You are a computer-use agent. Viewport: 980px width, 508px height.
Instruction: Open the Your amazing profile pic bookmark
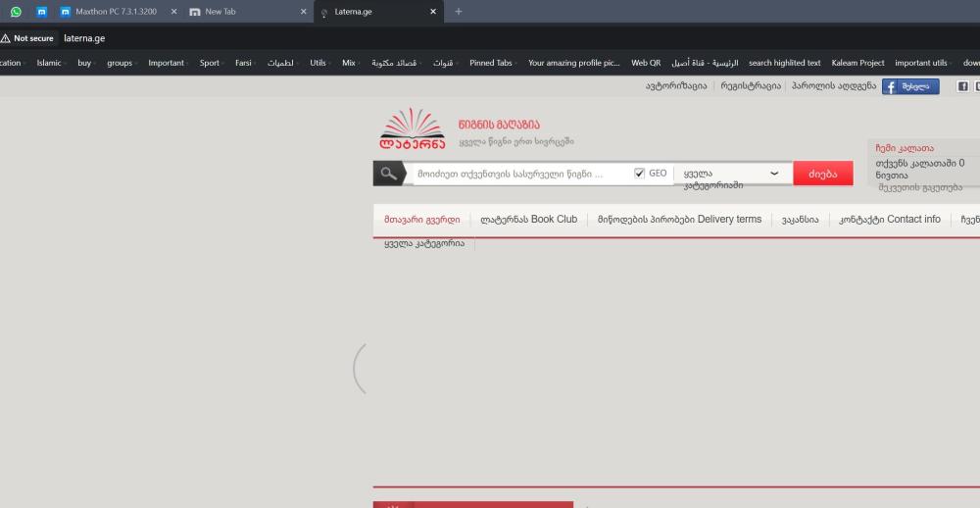pyautogui.click(x=573, y=63)
